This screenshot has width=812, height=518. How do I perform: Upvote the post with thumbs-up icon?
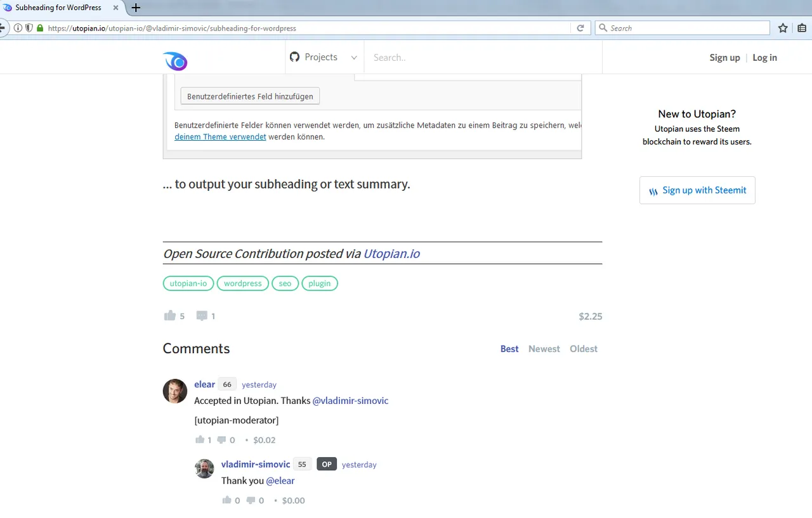(x=169, y=315)
